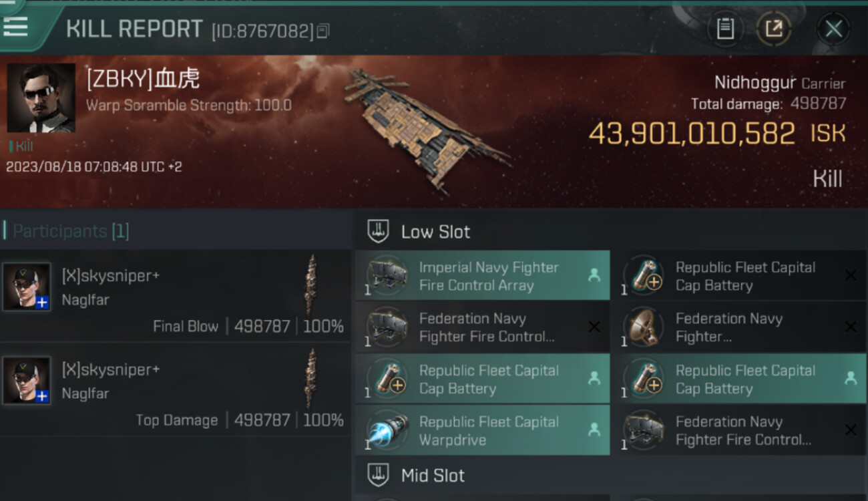Image resolution: width=868 pixels, height=501 pixels.
Task: Expand the Mid Slot section
Action: pos(379,476)
